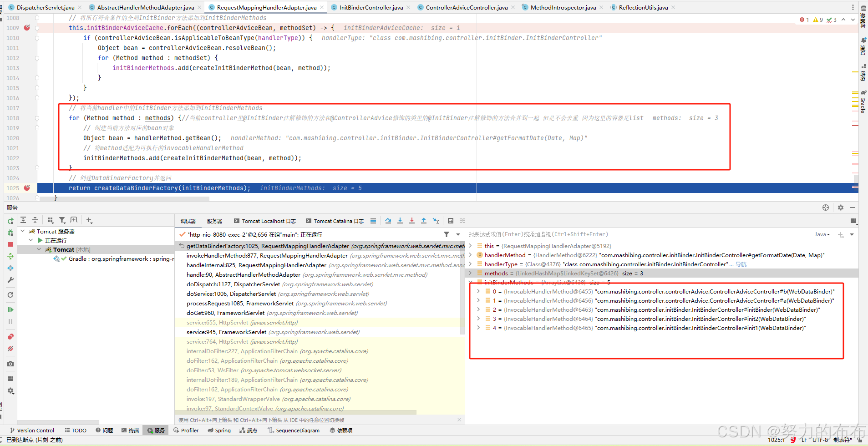The height and width of the screenshot is (446, 868).
Task: Collapse the Tomcat 服务器 tree node
Action: (23, 231)
